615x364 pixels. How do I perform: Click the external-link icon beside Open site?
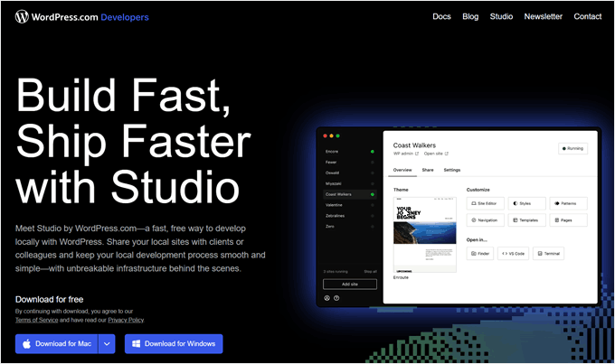(x=447, y=154)
